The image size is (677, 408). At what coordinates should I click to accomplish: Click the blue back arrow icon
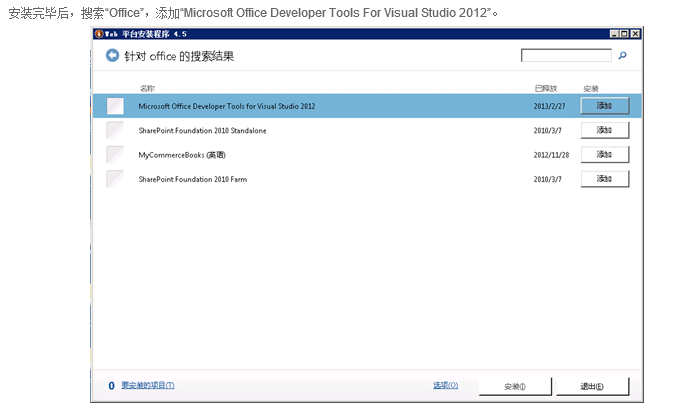coord(112,55)
